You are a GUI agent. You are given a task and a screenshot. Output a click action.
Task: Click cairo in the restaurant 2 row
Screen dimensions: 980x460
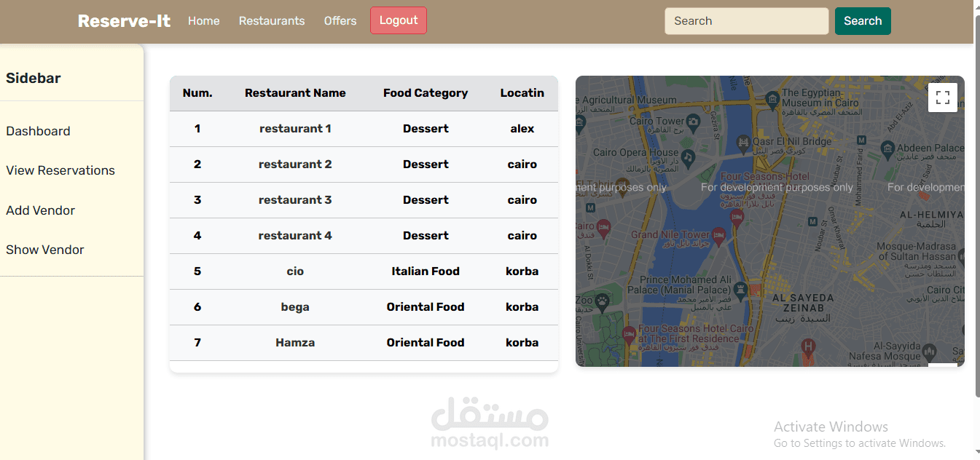522,164
